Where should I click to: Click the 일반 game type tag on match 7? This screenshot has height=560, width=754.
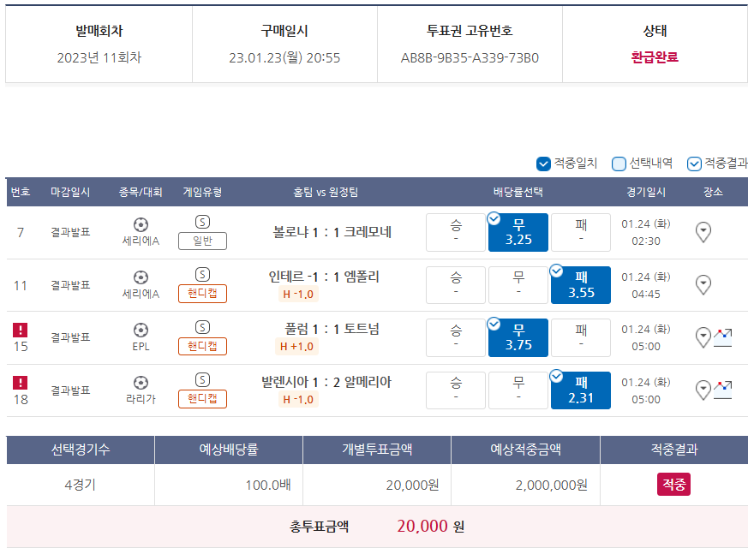pyautogui.click(x=202, y=241)
